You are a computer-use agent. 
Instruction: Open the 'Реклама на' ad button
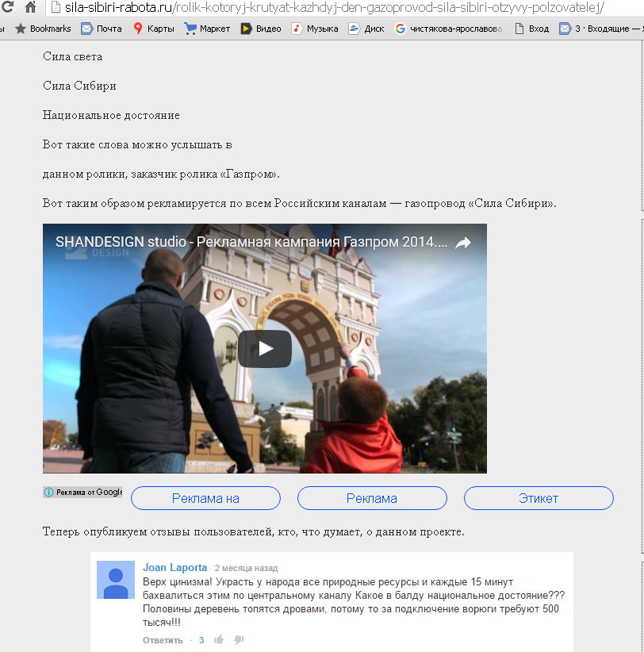pyautogui.click(x=205, y=498)
